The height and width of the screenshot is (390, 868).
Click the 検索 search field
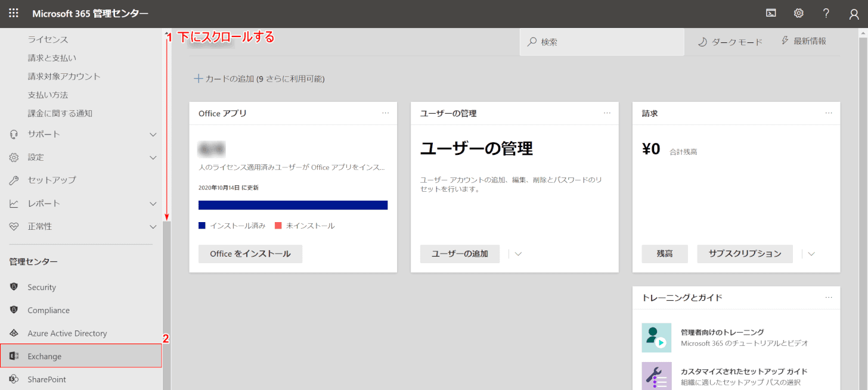(x=602, y=42)
